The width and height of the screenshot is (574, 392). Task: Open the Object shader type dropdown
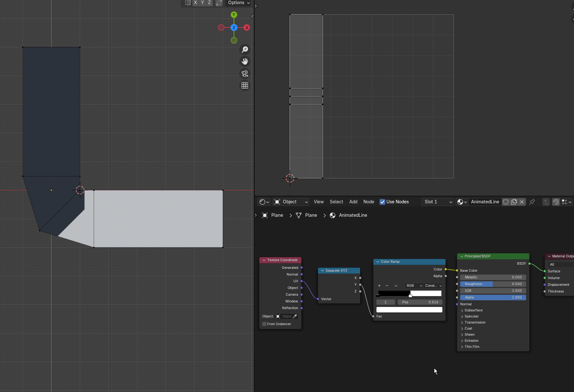click(x=291, y=202)
